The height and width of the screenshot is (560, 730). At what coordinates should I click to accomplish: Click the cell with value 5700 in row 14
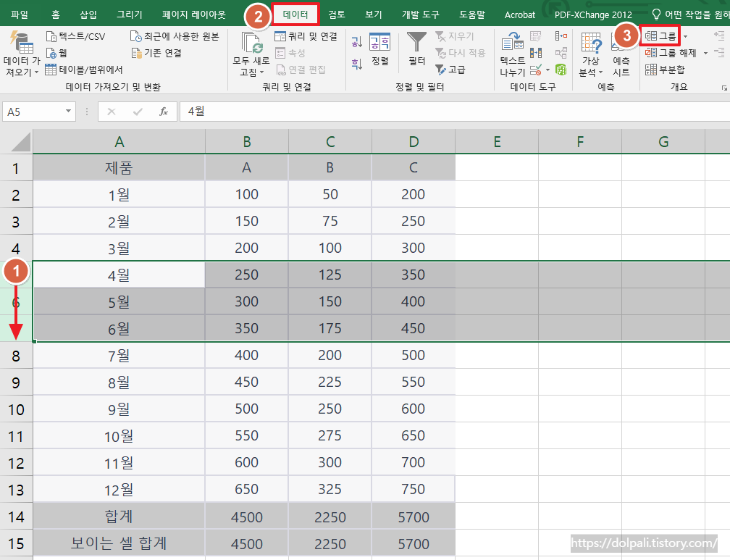coord(414,517)
